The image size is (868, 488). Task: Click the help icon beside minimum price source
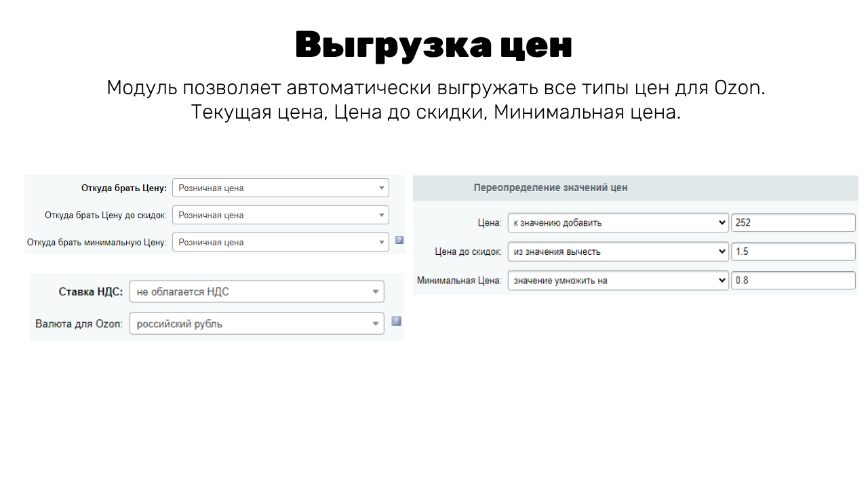tap(399, 240)
